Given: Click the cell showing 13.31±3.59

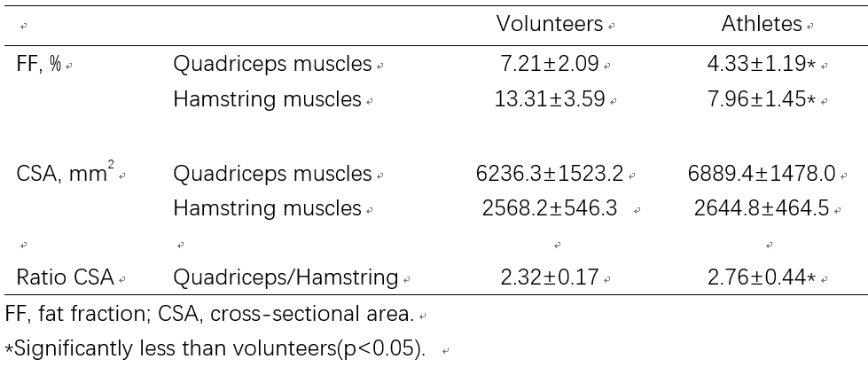Looking at the screenshot, I should pyautogui.click(x=550, y=100).
